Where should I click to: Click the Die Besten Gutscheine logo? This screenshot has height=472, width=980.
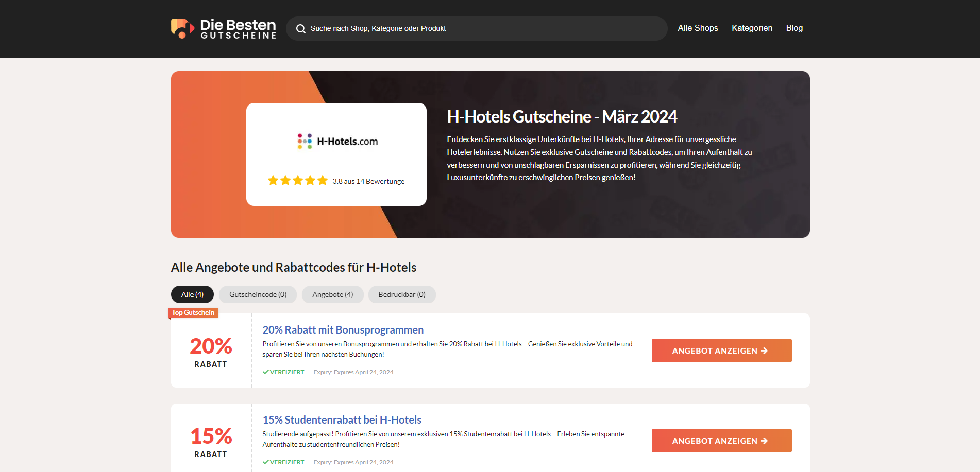point(224,28)
